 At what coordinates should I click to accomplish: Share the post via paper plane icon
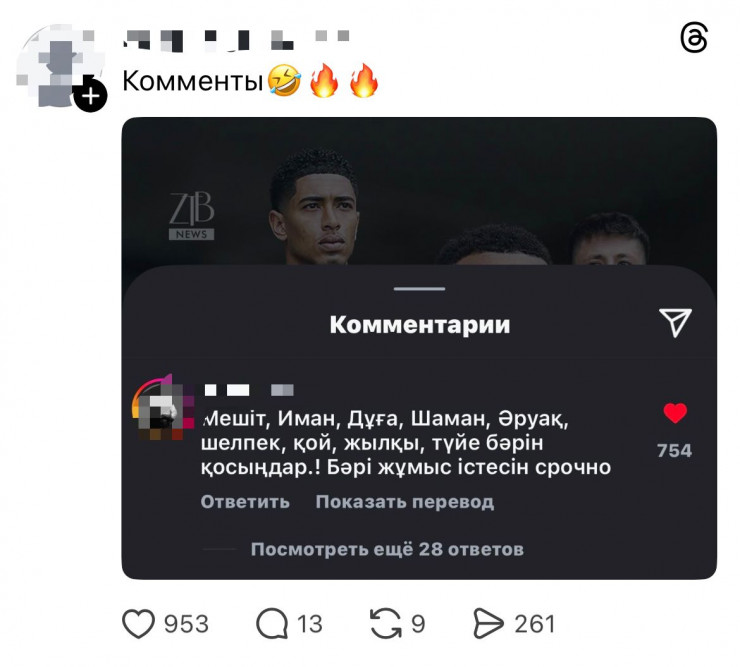click(x=488, y=624)
